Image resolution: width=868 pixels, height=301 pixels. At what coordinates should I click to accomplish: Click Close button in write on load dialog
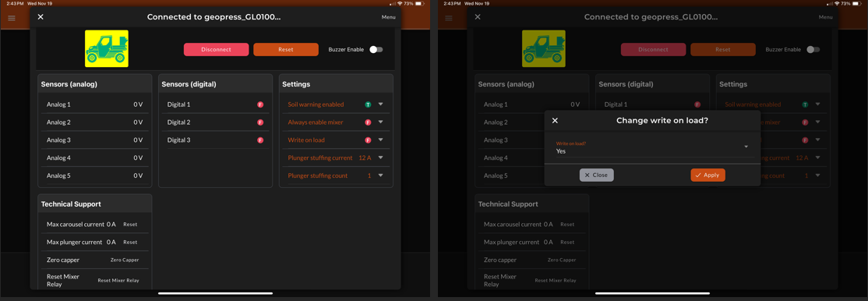[597, 175]
